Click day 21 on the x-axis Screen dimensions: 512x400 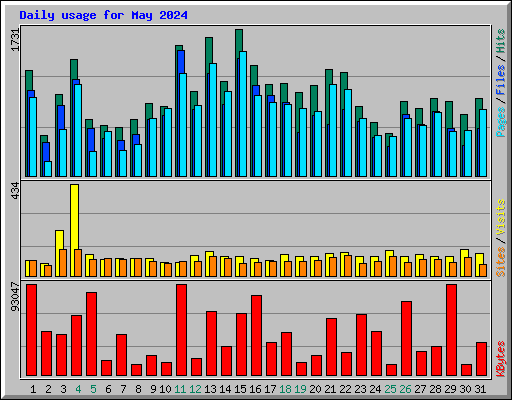click(x=330, y=389)
